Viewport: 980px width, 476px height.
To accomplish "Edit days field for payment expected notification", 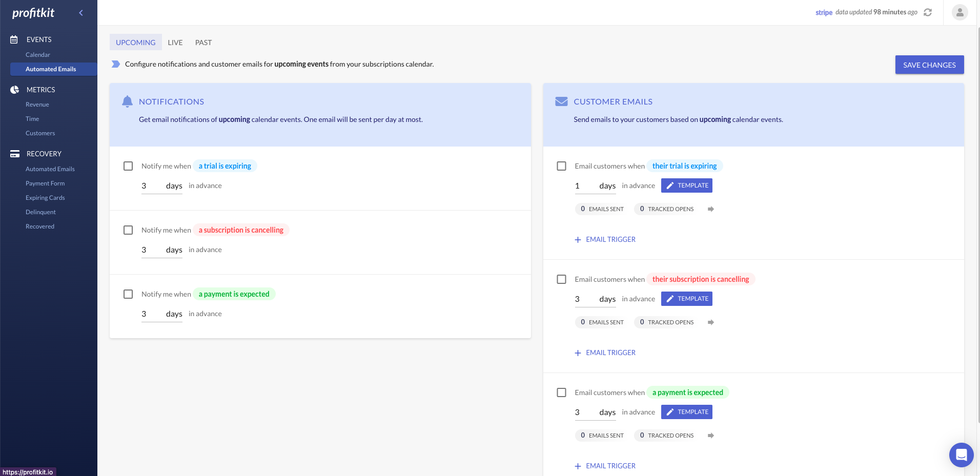I will pyautogui.click(x=151, y=314).
